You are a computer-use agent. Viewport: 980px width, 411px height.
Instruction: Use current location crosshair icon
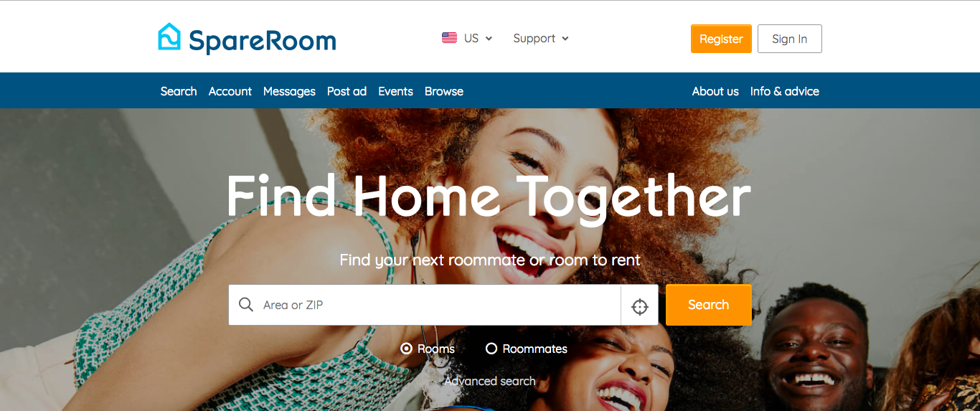point(640,307)
